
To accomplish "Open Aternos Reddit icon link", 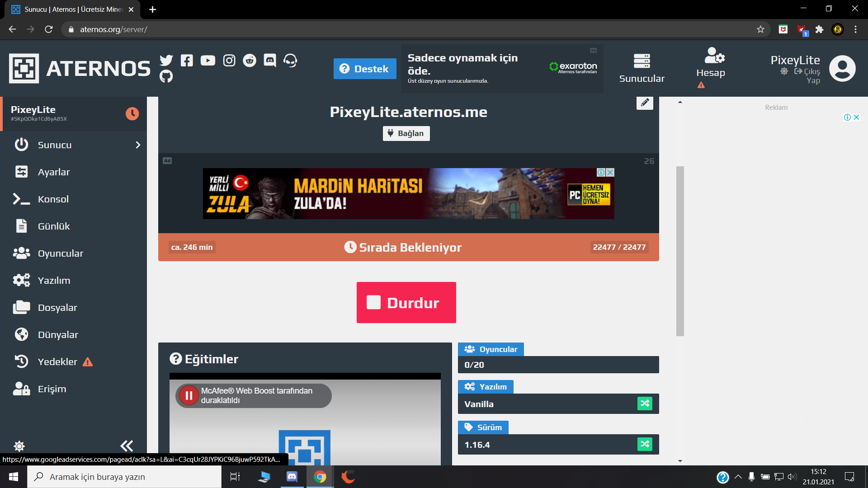I will pos(250,61).
